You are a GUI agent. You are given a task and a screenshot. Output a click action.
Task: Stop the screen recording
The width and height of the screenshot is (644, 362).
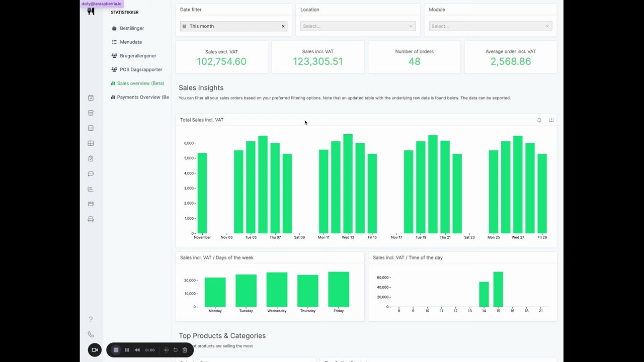(x=116, y=350)
